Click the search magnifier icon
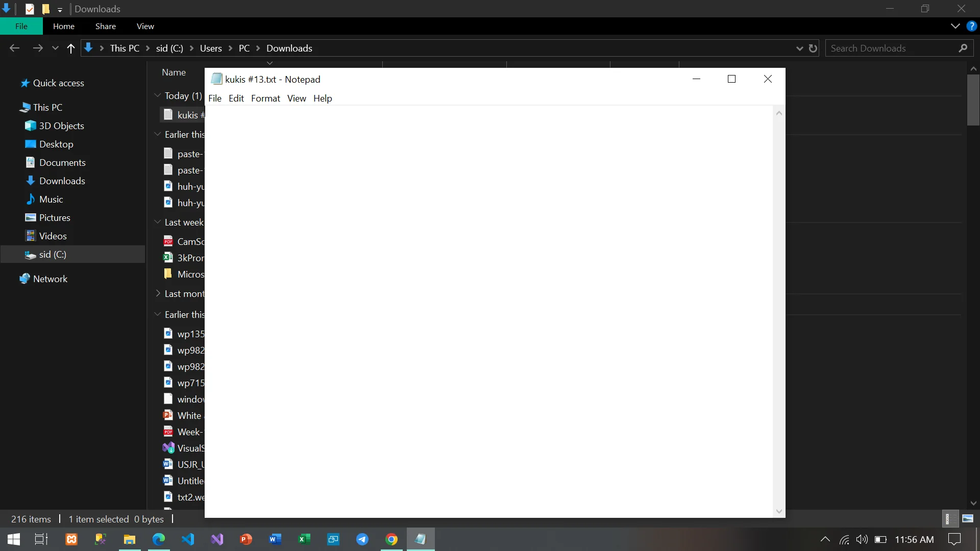 [x=963, y=48]
